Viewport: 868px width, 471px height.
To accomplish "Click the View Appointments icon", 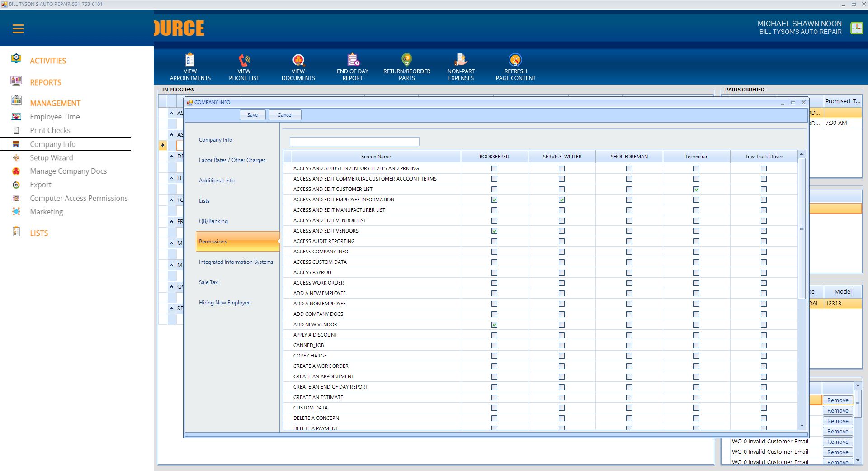I will tap(190, 60).
